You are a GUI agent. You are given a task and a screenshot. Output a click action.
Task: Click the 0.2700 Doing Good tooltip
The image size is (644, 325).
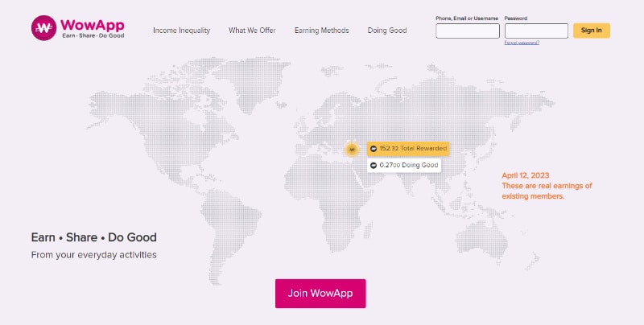click(404, 166)
